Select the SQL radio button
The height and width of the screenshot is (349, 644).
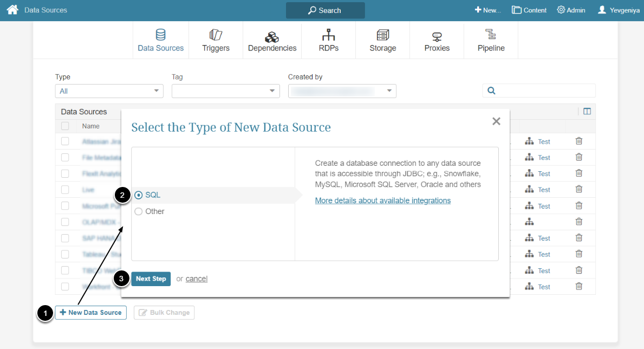click(139, 195)
